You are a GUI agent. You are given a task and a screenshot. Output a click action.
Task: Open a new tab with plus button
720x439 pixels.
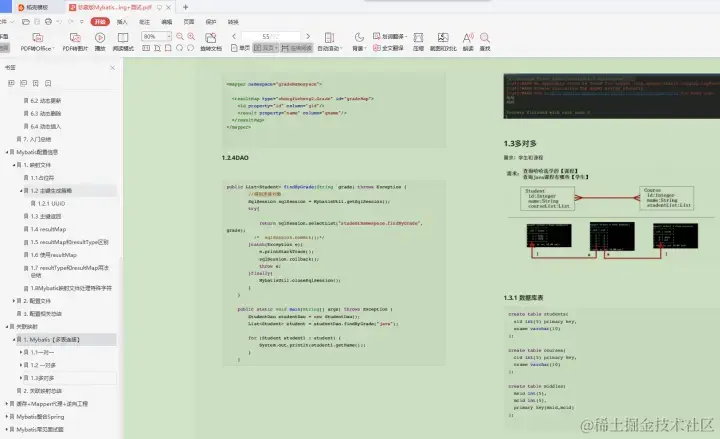[x=186, y=7]
